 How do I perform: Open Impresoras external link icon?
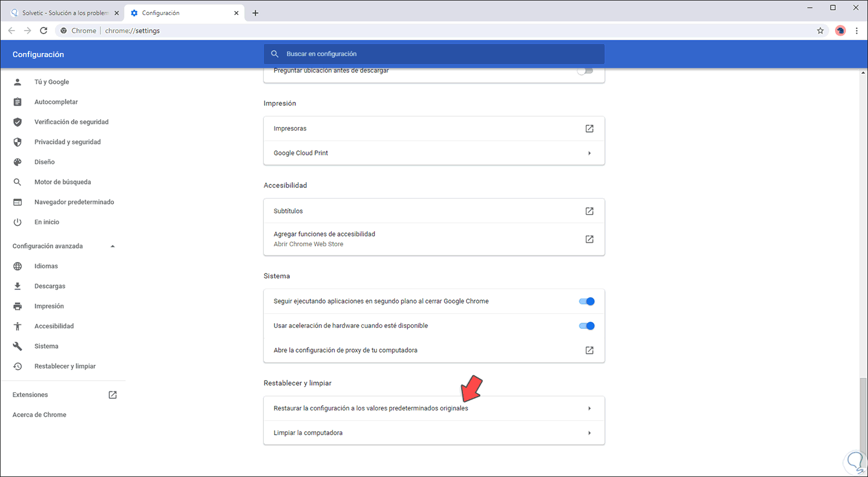coord(590,128)
